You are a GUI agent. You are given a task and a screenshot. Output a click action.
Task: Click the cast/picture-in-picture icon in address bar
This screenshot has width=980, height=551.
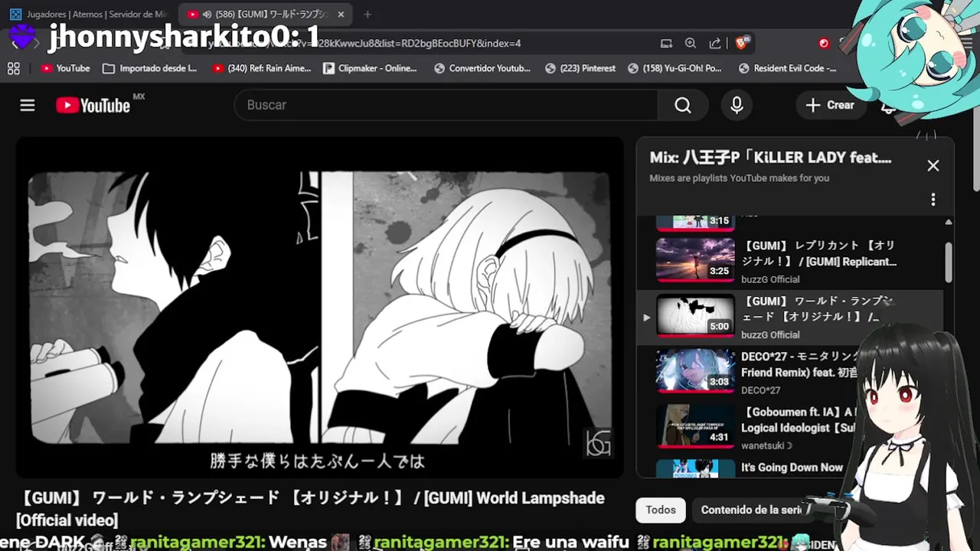(666, 44)
